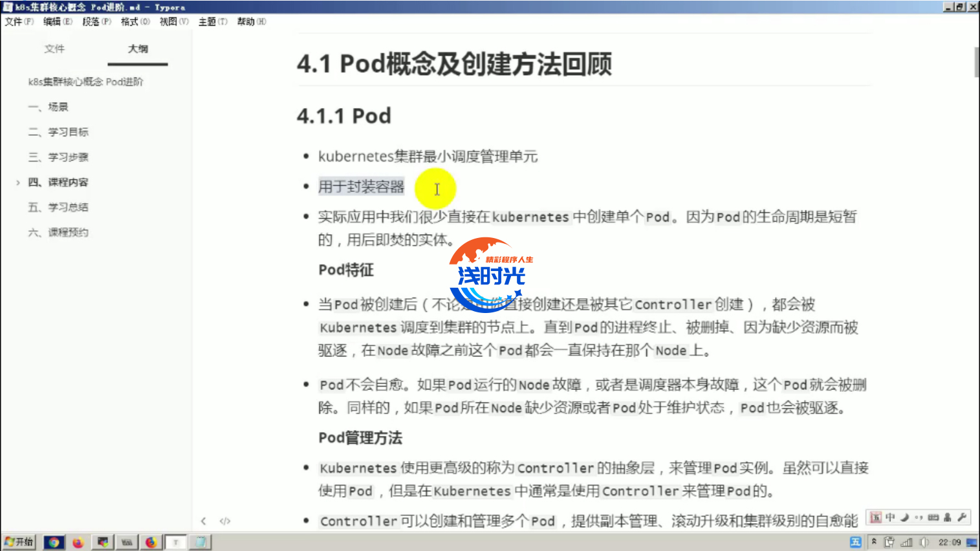Toggle IME Chinese/English mode button
Screen dimensions: 980x551
[890, 517]
